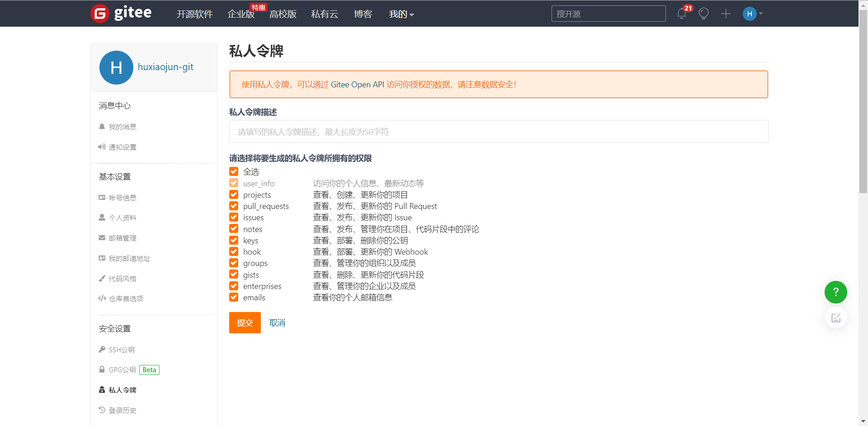Open 仓库首选项 settings page
This screenshot has height=426, width=868.
point(126,299)
